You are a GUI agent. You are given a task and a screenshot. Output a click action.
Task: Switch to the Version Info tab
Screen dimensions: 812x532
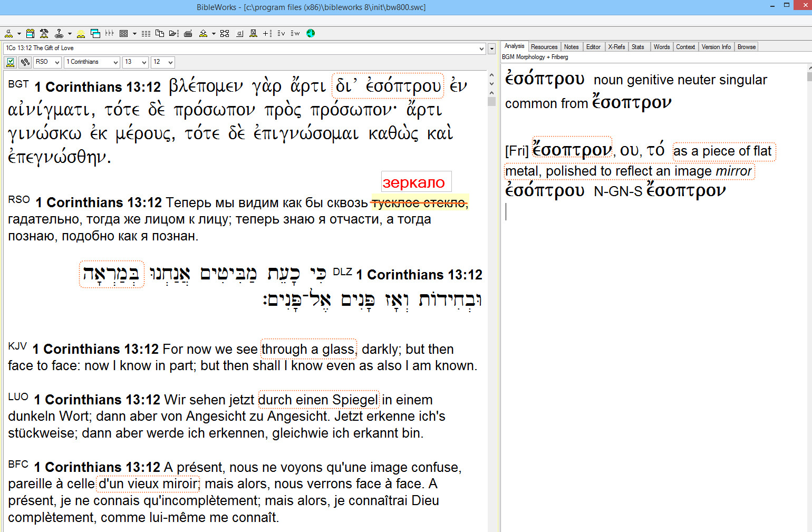tap(716, 47)
